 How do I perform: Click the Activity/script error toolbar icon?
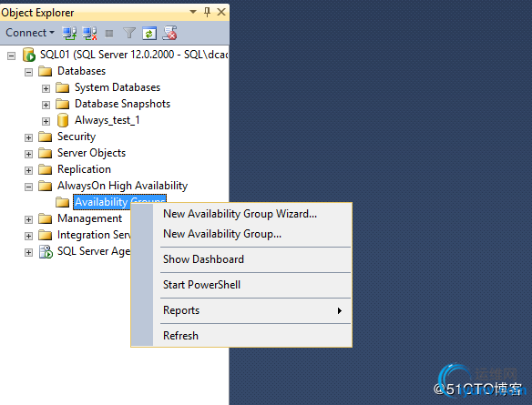pos(169,33)
